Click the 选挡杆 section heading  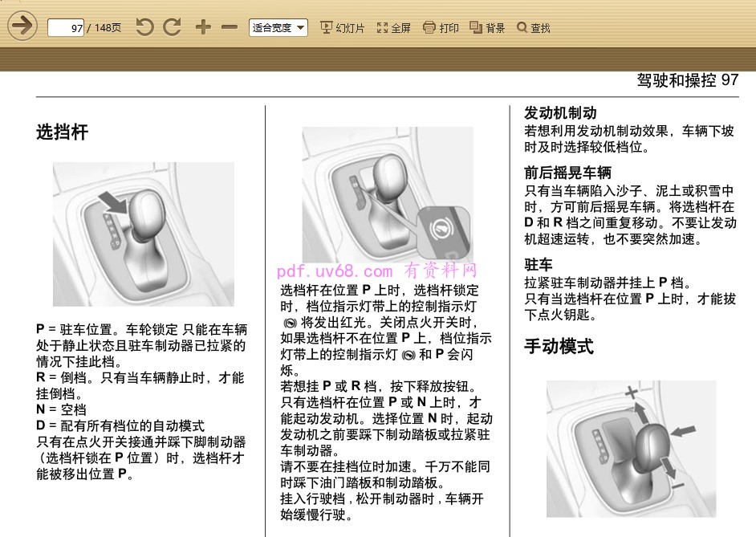62,132
